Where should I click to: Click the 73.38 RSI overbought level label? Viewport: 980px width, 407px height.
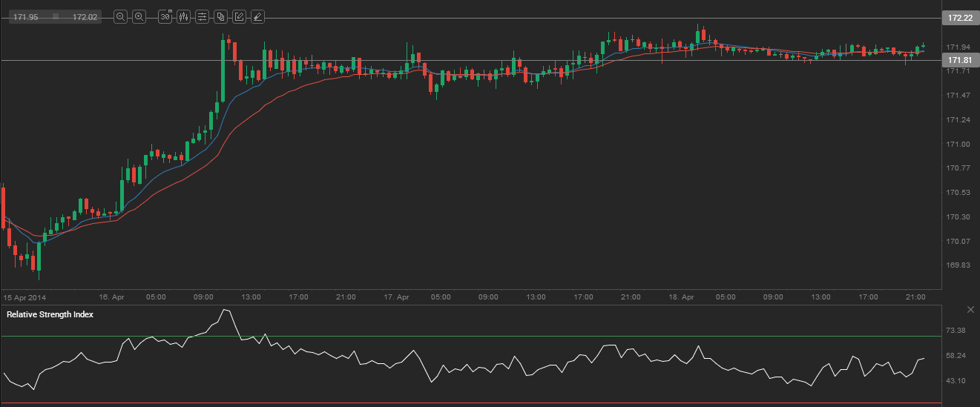pos(956,331)
